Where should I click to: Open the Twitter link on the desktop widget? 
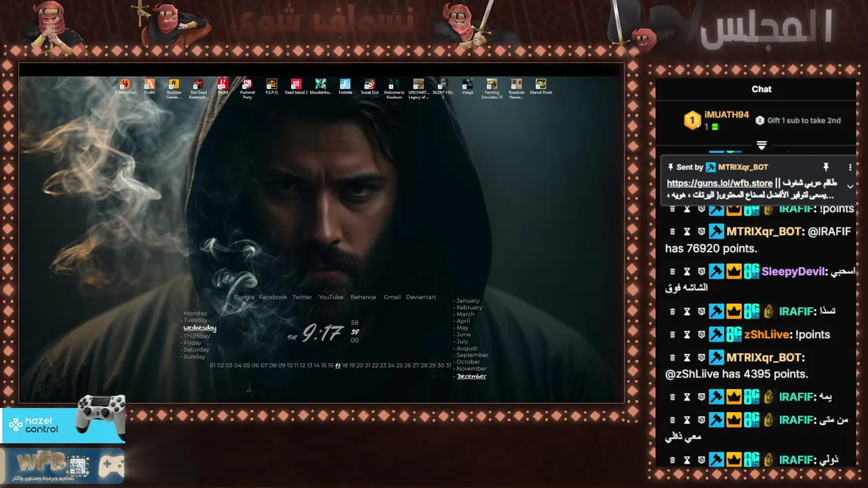(302, 297)
